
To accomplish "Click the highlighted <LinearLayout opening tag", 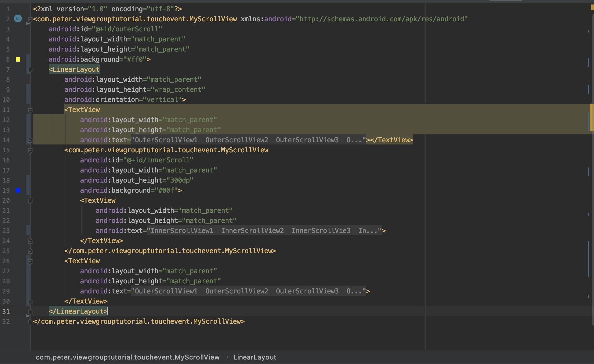I will (x=74, y=69).
